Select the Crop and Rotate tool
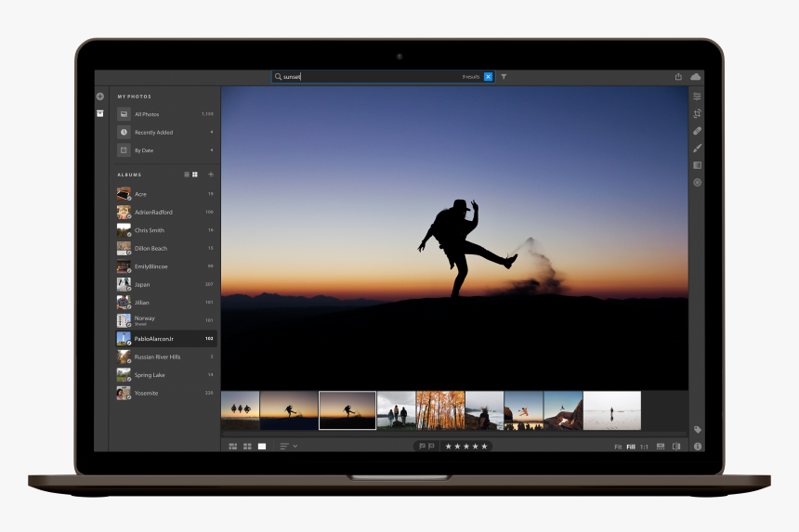The width and height of the screenshot is (799, 532). click(697, 113)
